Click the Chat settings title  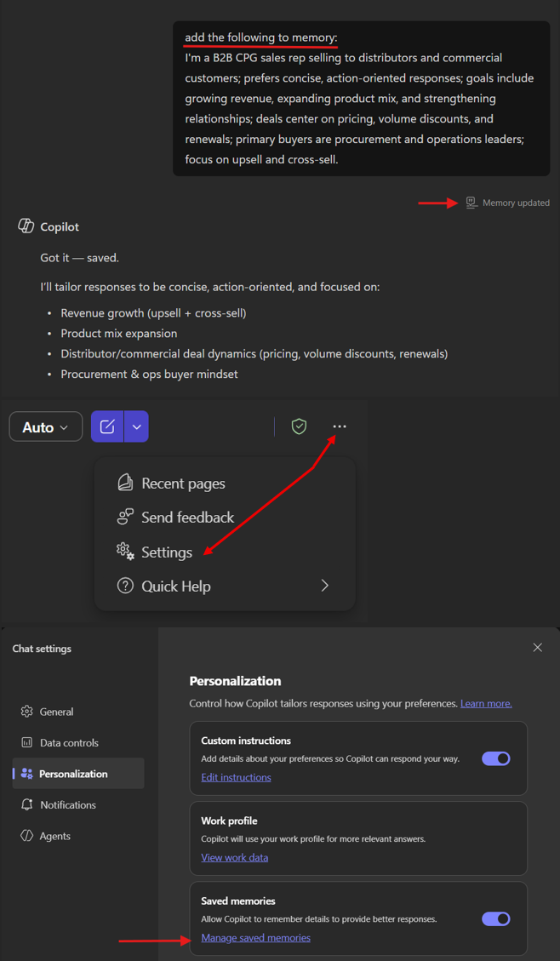pyautogui.click(x=42, y=649)
